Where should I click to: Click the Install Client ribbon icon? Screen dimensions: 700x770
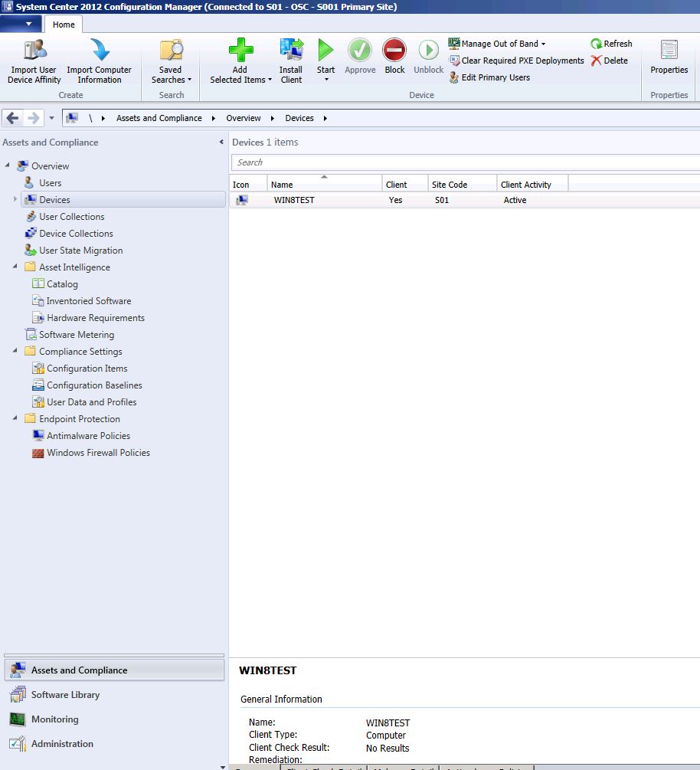click(x=291, y=51)
